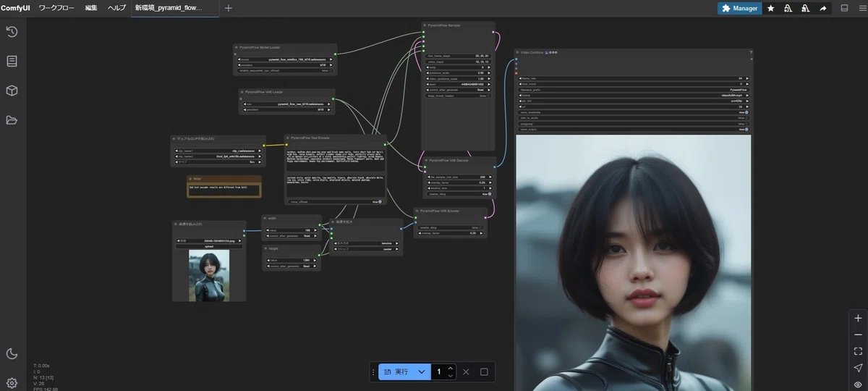Clear pending queue square icon
This screenshot has height=391, width=868.
click(x=484, y=371)
